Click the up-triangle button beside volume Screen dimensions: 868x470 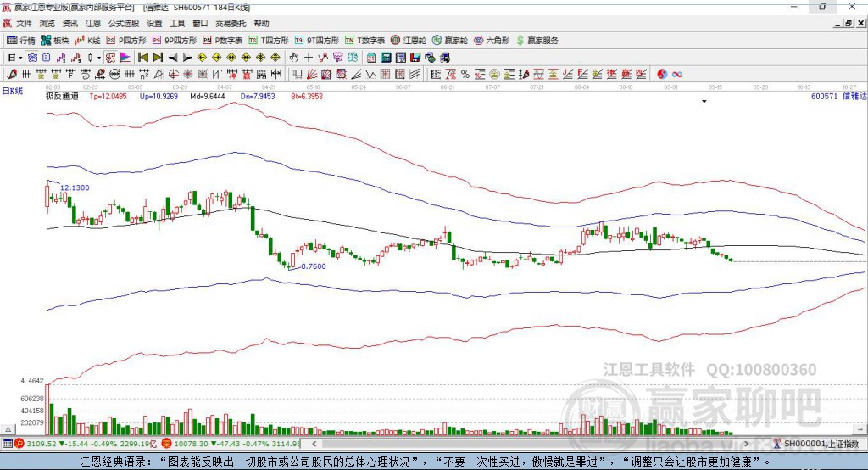click(x=8, y=429)
